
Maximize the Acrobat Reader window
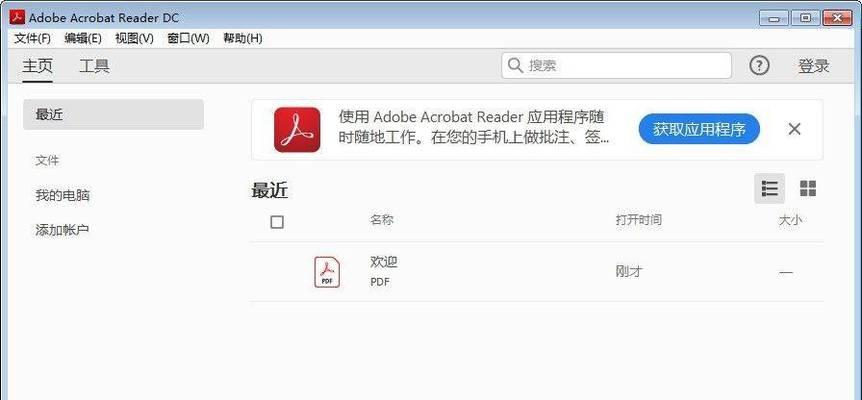point(805,18)
